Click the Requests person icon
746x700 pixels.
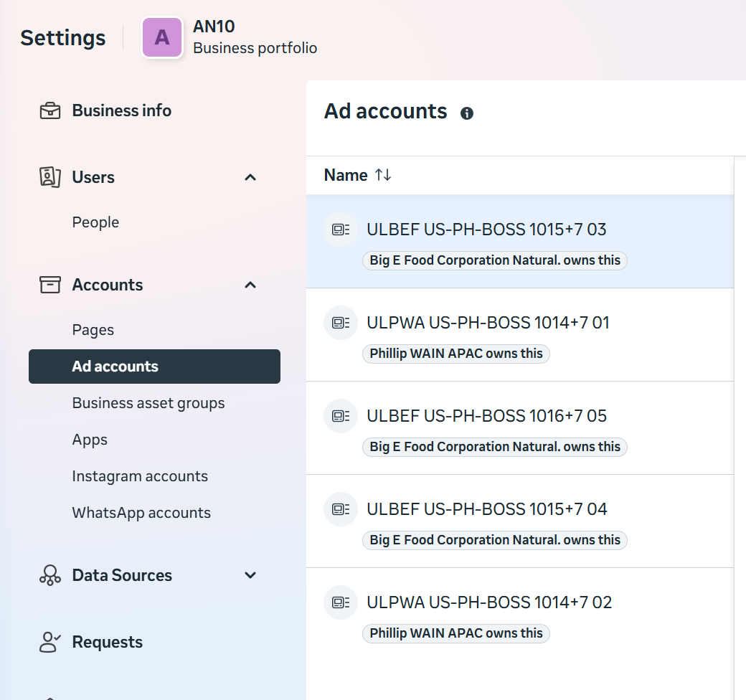(49, 642)
